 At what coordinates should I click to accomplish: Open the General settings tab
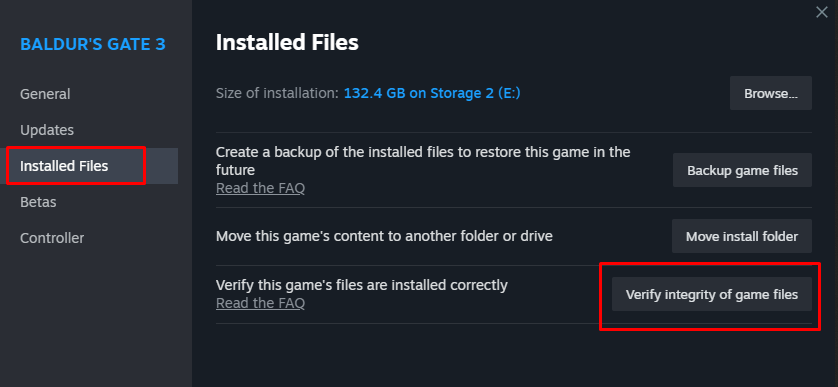(45, 94)
